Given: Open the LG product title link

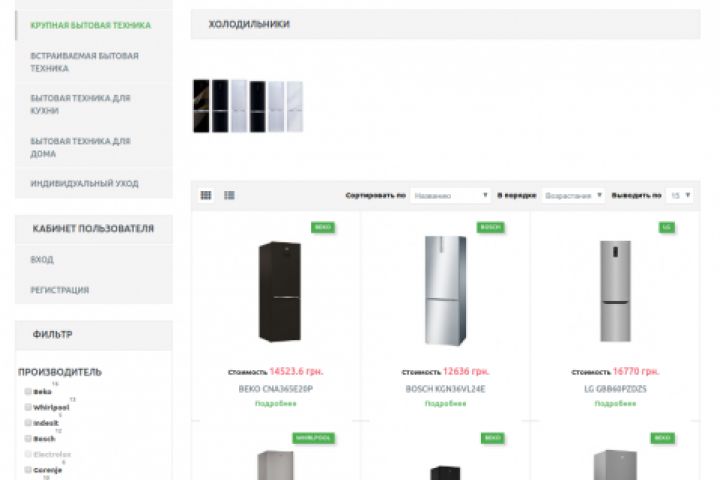Looking at the screenshot, I should click(x=615, y=389).
